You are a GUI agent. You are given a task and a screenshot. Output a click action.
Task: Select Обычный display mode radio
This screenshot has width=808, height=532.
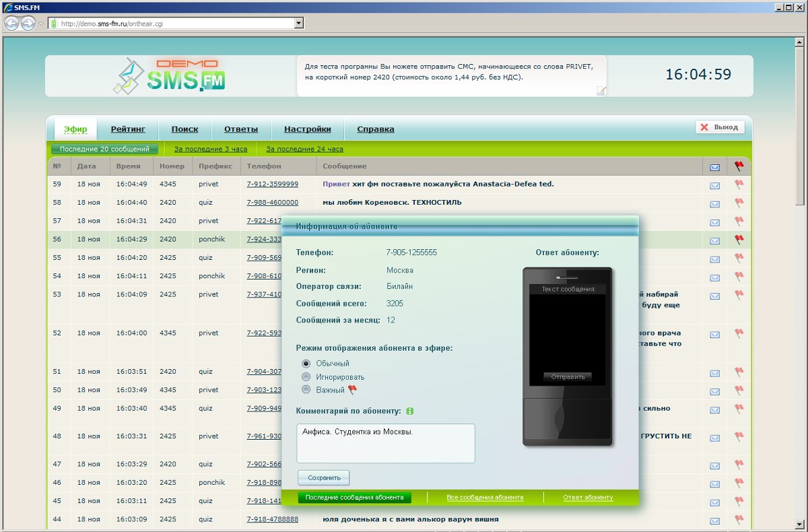[306, 364]
